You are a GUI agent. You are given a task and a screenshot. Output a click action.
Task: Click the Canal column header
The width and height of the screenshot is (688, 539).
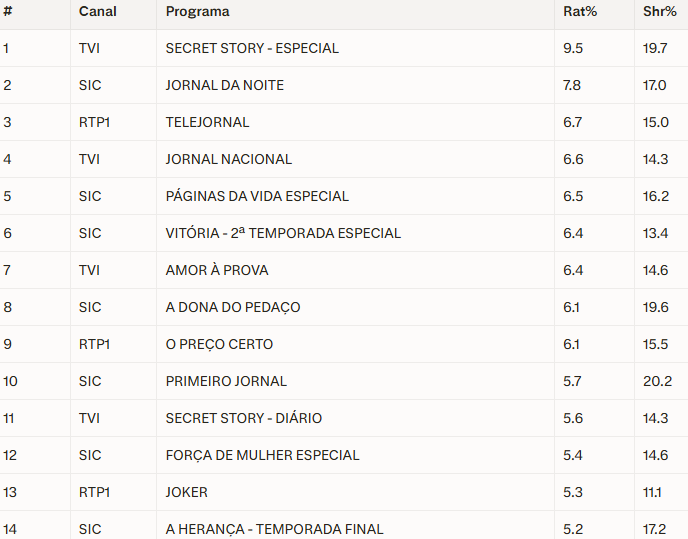pyautogui.click(x=97, y=12)
